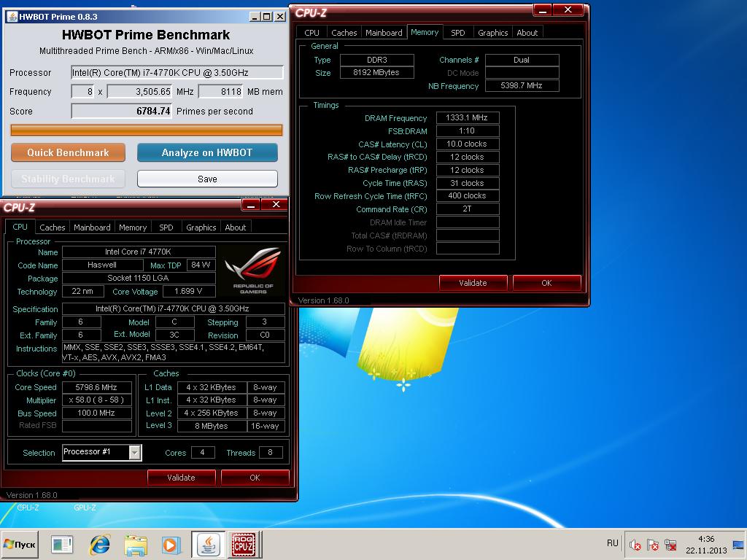Select SPD tab in CPU-Z Memory window

(x=458, y=33)
